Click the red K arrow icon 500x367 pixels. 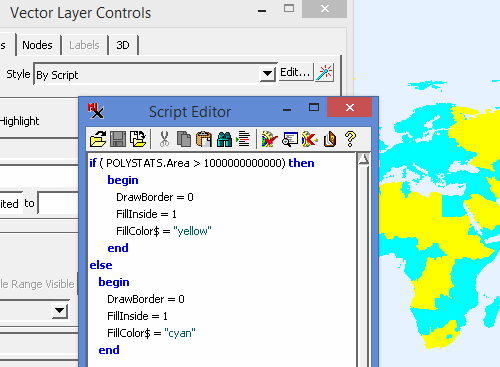(x=310, y=139)
